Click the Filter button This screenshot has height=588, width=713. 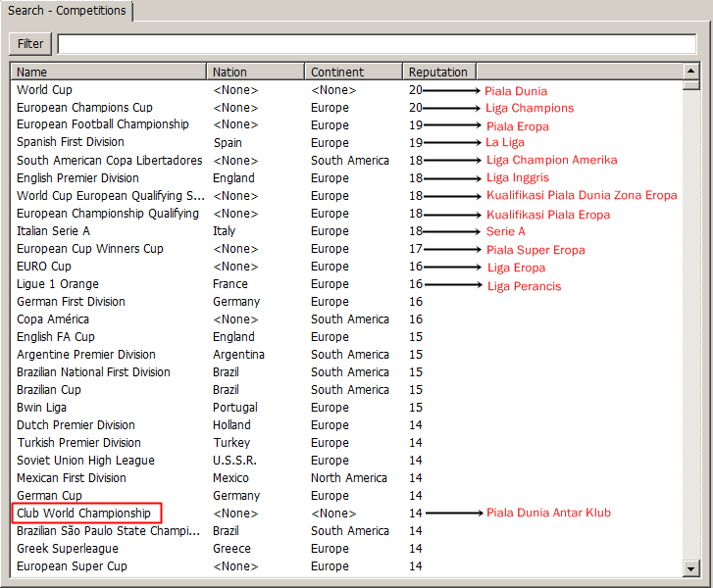[x=30, y=44]
